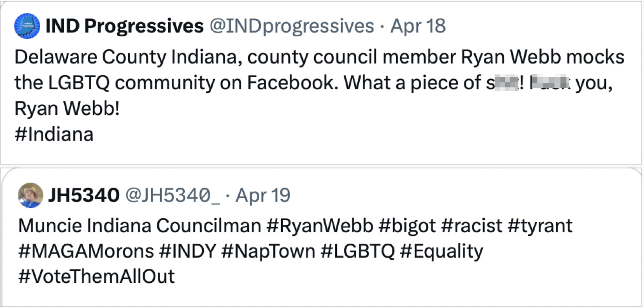
Task: Click the #NapTown hashtag
Action: 268,251
